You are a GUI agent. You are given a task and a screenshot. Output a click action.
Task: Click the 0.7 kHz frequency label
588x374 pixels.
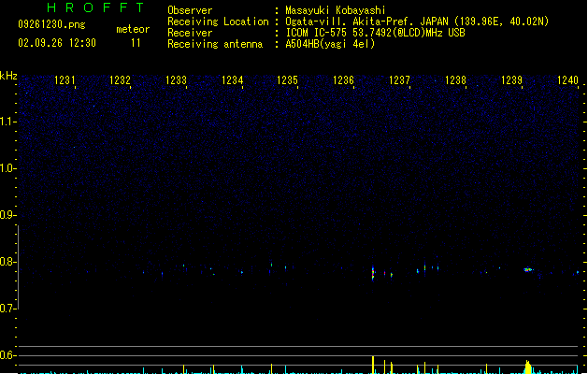click(7, 309)
